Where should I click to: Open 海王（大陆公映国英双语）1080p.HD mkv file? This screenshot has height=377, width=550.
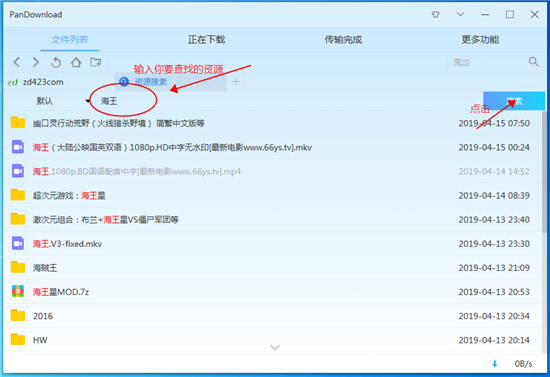tap(172, 147)
